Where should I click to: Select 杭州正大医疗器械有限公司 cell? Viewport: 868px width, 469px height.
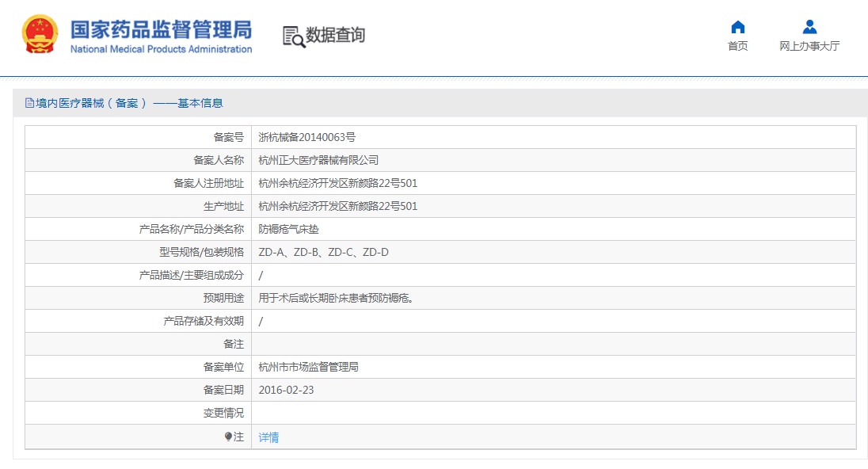coord(318,160)
